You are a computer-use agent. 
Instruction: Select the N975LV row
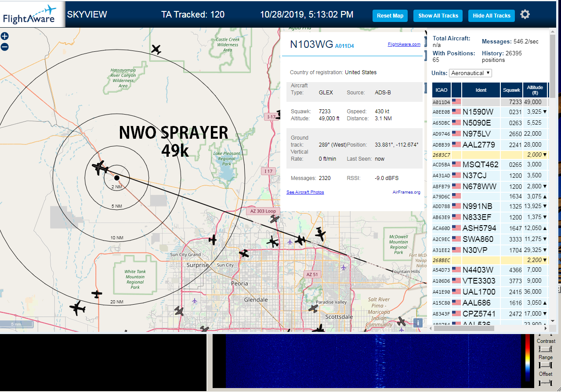(490, 134)
